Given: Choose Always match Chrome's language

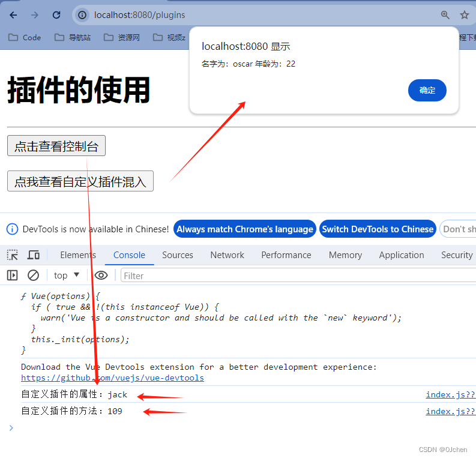Looking at the screenshot, I should point(245,229).
